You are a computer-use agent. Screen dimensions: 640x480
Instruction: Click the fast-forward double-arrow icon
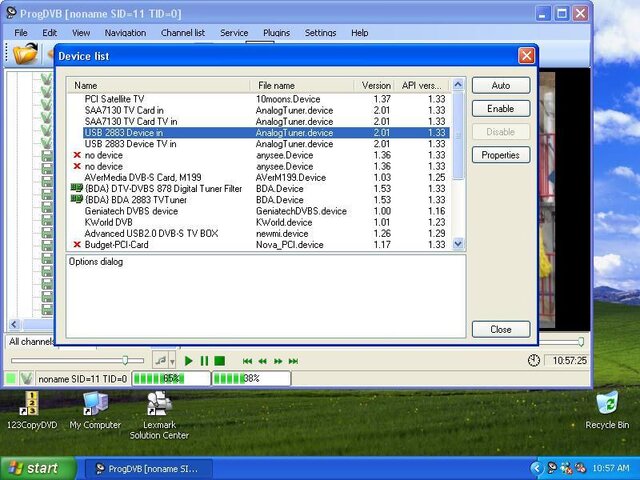[278, 361]
